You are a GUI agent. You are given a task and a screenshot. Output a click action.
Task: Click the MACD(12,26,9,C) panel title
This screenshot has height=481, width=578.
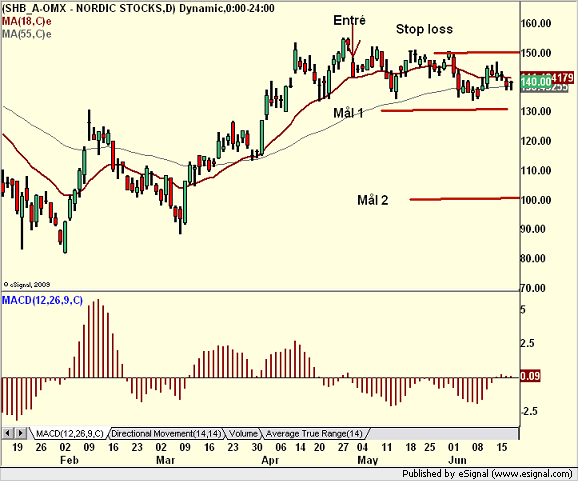pos(42,300)
